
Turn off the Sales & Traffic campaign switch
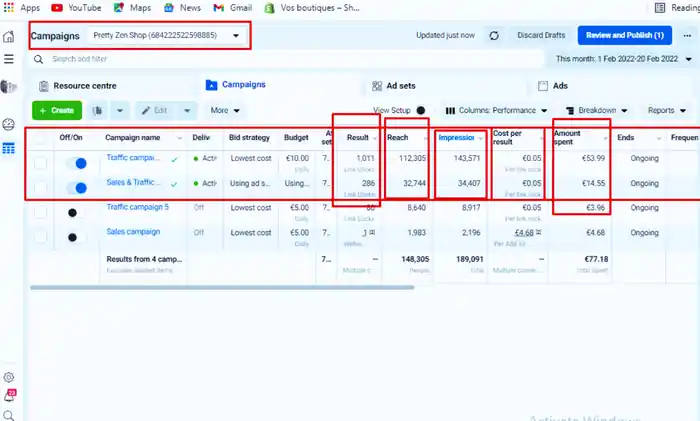pos(77,188)
